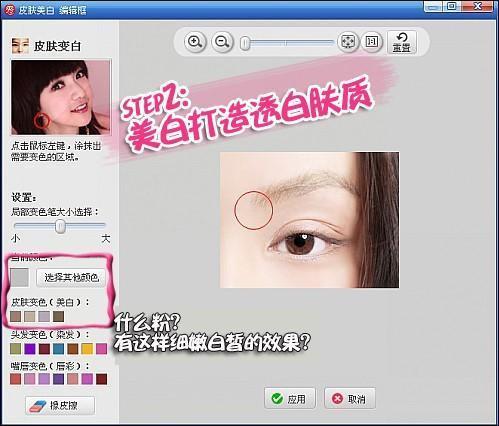Click the brush size slider handle
The width and height of the screenshot is (499, 426).
point(60,227)
